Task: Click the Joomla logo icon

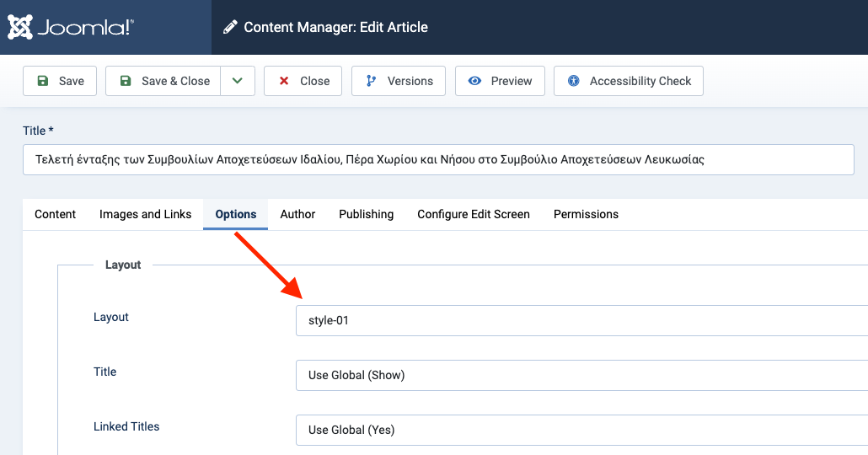Action: [x=20, y=27]
